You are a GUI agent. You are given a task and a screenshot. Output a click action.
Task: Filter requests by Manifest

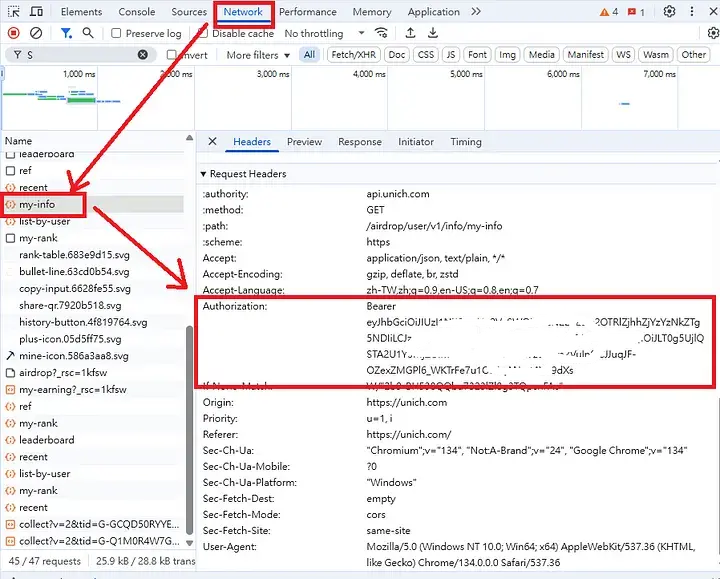coord(585,55)
